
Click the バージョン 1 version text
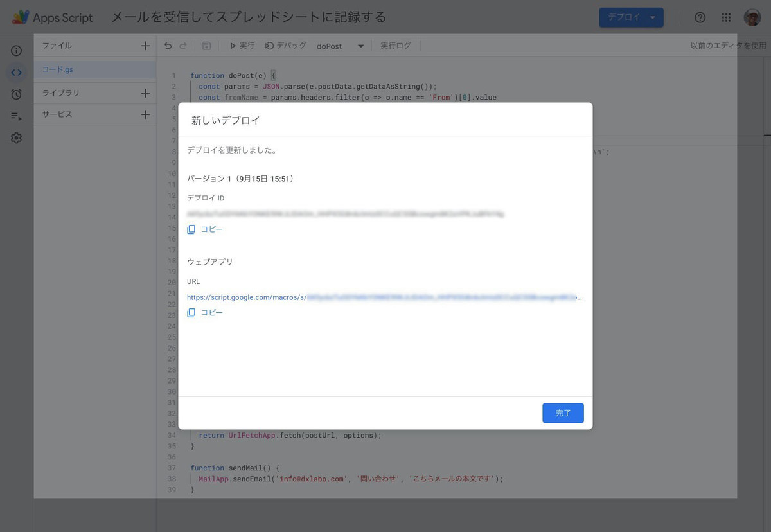click(240, 179)
